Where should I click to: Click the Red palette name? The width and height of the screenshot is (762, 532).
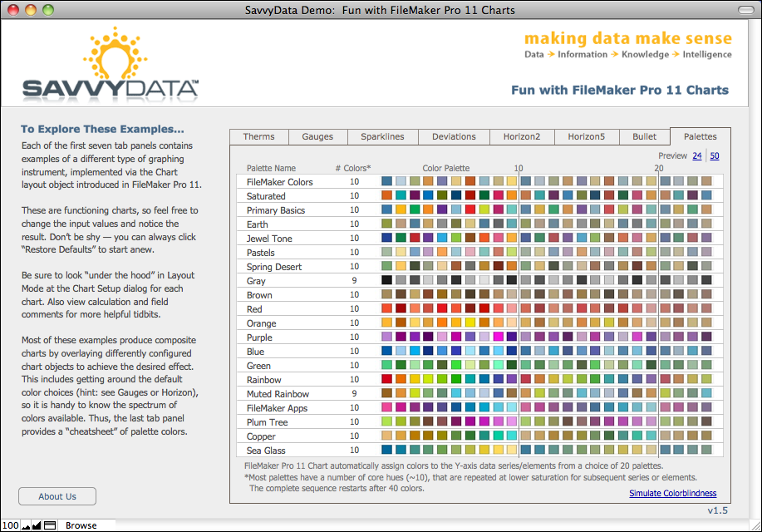[x=254, y=308]
